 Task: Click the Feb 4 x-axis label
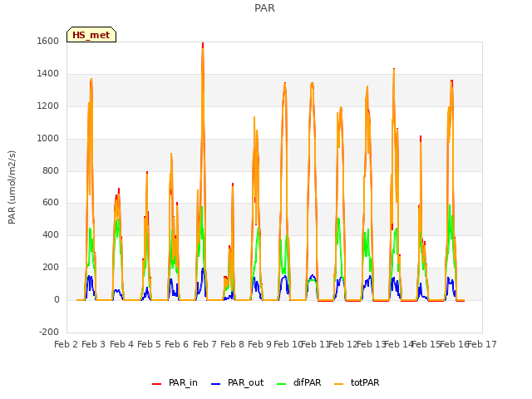click(122, 344)
